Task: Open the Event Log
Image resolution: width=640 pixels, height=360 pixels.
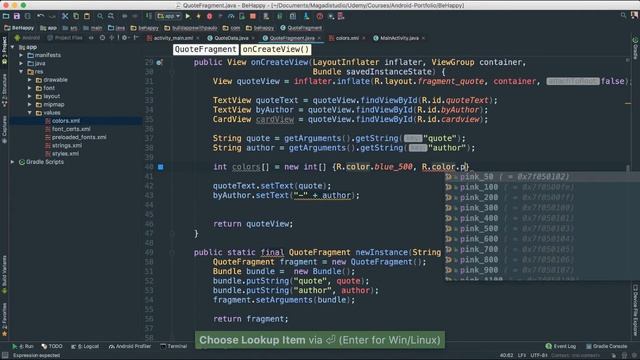Action: tap(561, 346)
